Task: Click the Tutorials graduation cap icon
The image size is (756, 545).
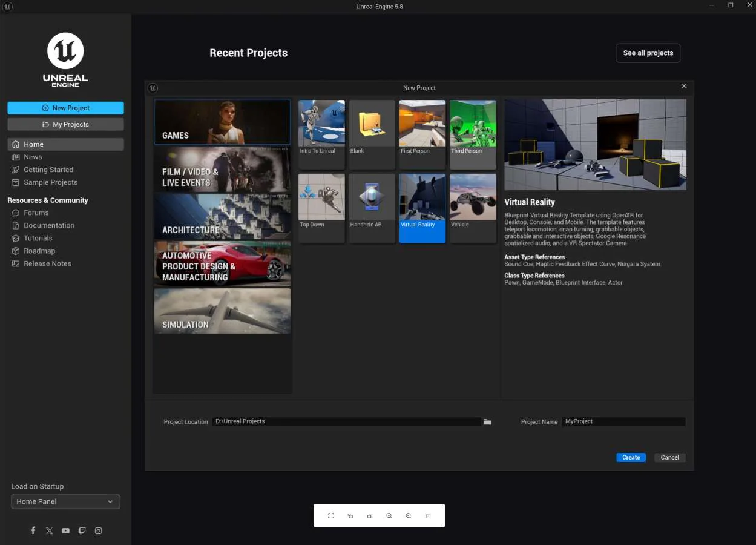Action: coord(16,238)
